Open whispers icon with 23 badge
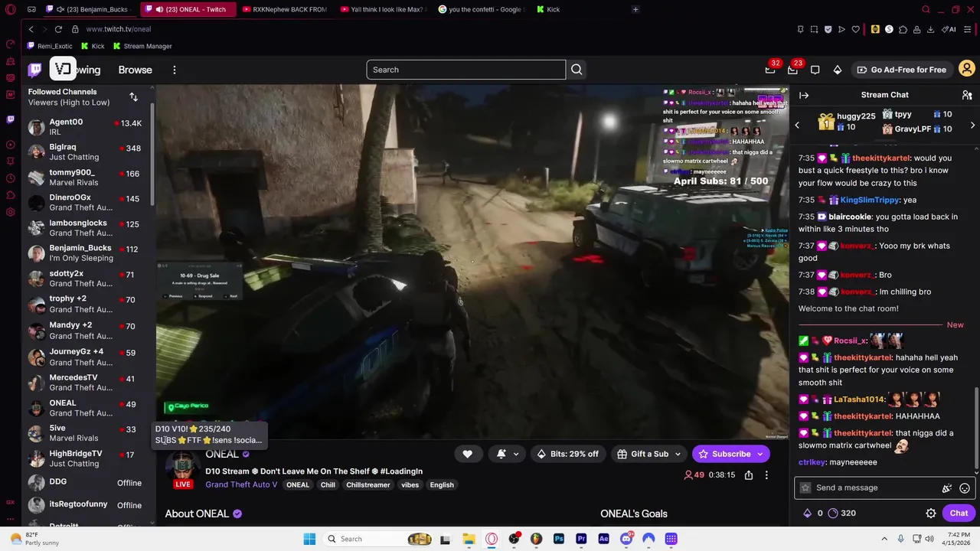The width and height of the screenshot is (980, 551). 792,70
